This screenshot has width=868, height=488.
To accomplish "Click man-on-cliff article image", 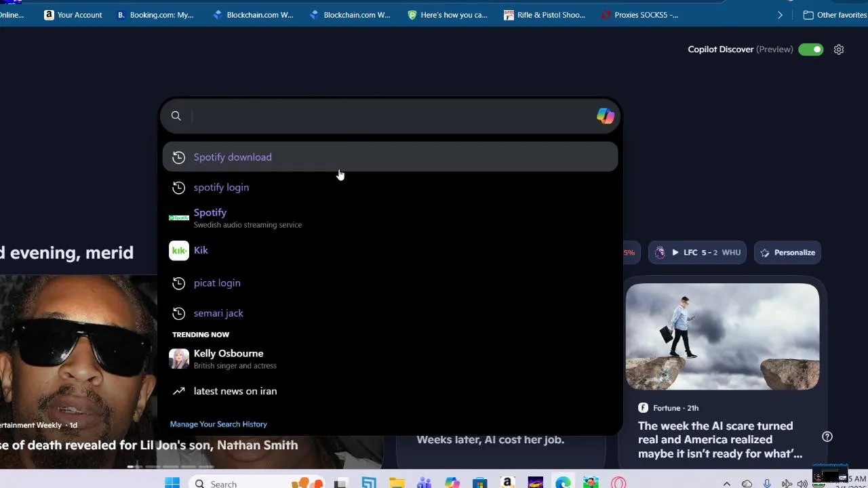I will pos(722,336).
